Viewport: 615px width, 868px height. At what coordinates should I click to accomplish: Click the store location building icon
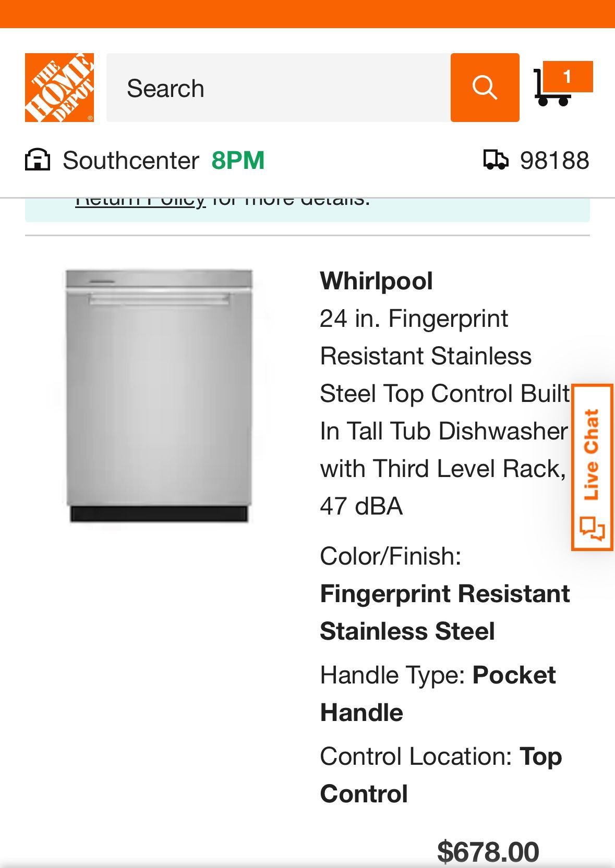[x=38, y=160]
